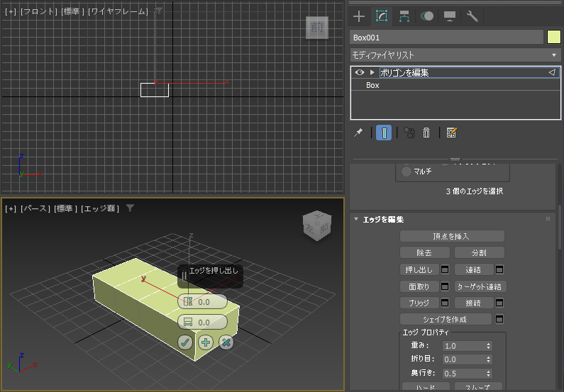The image size is (564, 392).
Task: Open the Motion command panel tab
Action: pyautogui.click(x=427, y=16)
